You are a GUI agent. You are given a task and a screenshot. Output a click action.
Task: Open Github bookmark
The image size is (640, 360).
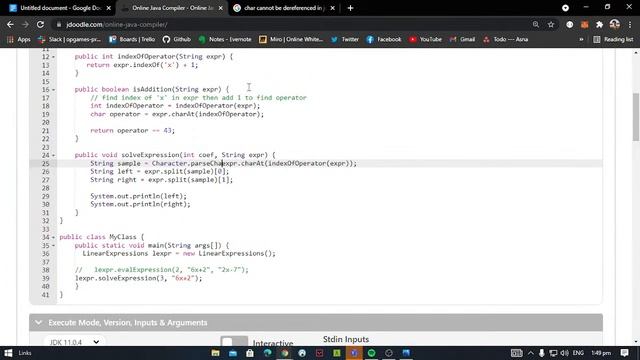pos(177,39)
